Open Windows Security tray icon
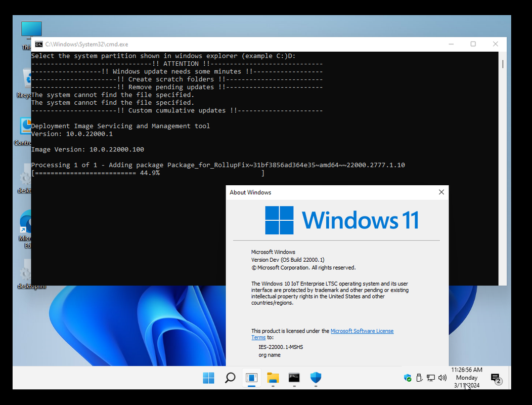Viewport: 532px width, 405px height. click(408, 378)
